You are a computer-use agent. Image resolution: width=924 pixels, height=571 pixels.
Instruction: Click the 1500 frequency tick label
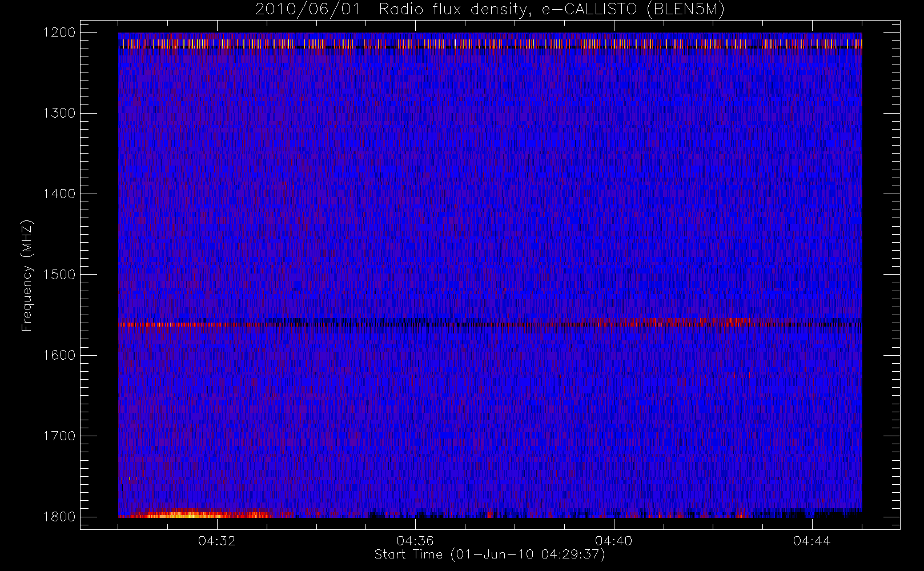coord(59,274)
